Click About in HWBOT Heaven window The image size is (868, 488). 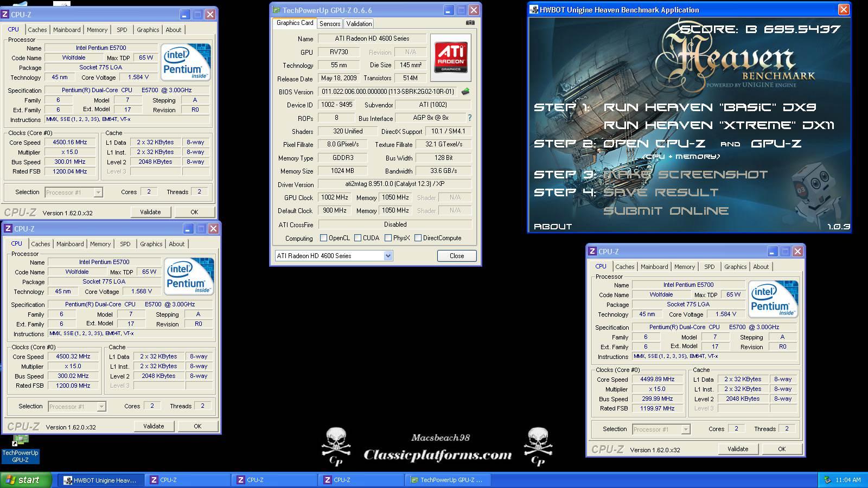pos(553,227)
